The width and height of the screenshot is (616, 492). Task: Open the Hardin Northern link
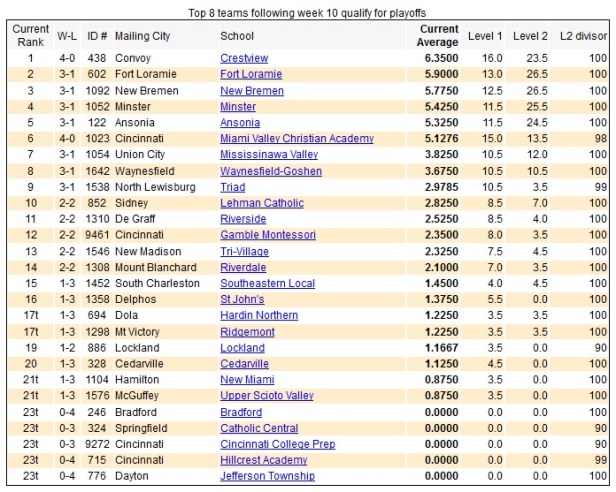point(259,315)
